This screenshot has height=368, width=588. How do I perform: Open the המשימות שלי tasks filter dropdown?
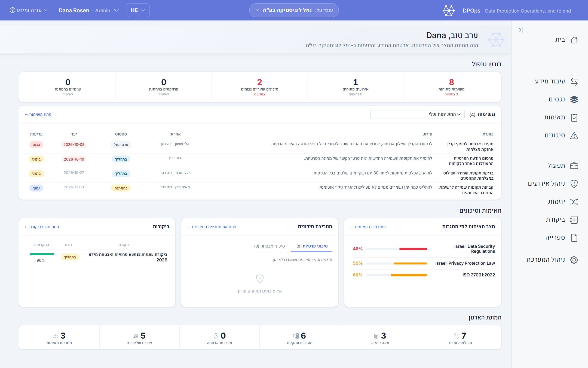(417, 114)
